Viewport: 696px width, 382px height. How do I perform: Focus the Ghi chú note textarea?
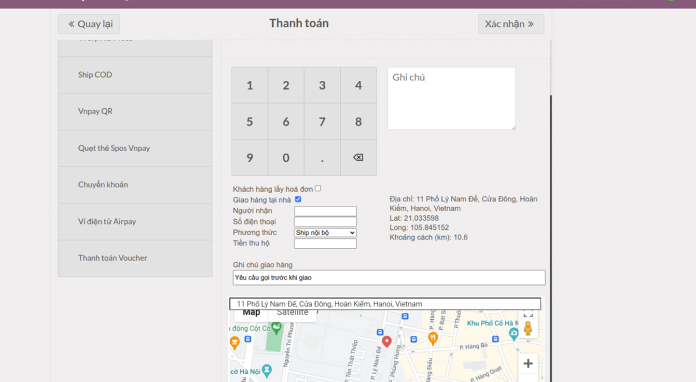[x=451, y=98]
